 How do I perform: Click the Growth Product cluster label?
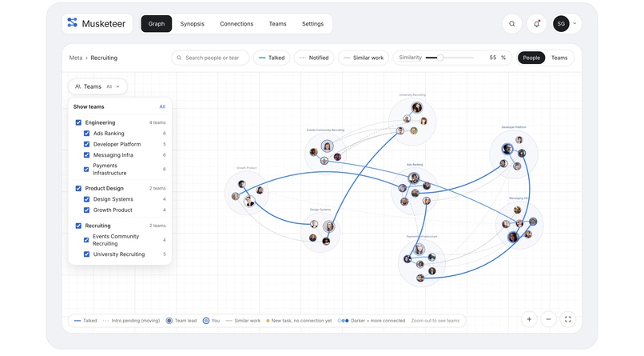(246, 168)
